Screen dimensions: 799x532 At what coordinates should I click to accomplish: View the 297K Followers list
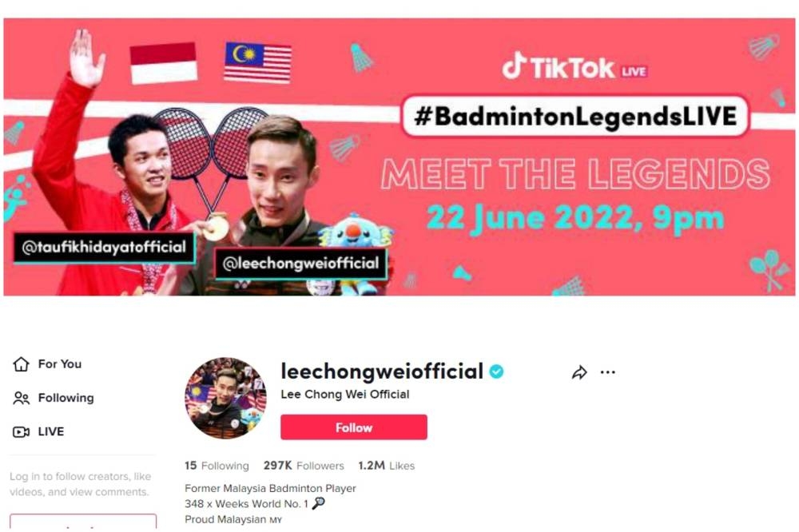pos(304,465)
